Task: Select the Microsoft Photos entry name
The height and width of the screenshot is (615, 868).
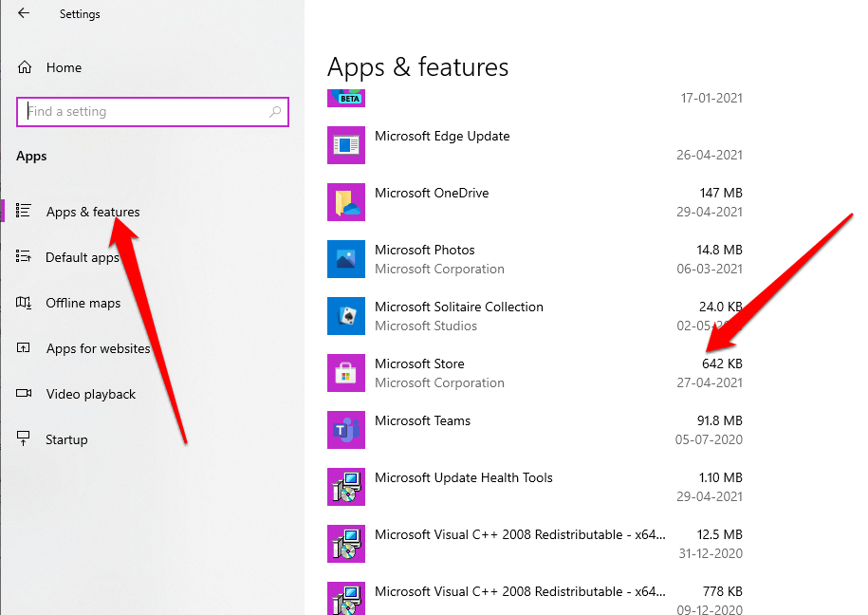Action: coord(425,250)
